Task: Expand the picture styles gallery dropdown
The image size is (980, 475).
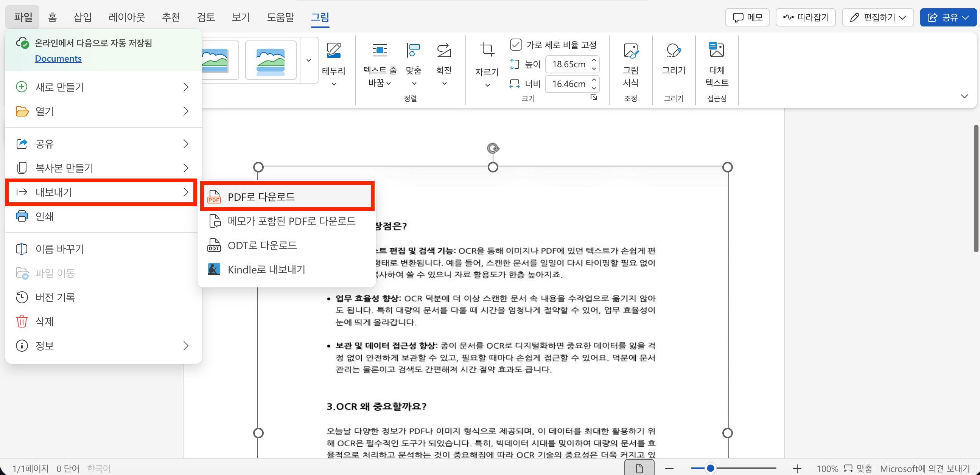Action: (x=308, y=60)
